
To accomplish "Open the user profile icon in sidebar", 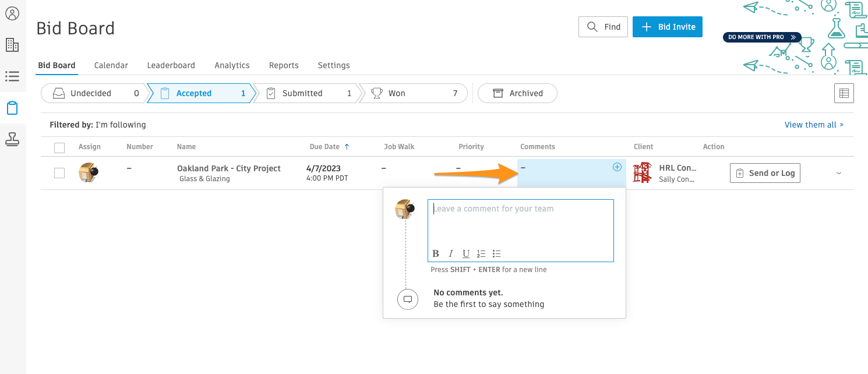I will click(x=12, y=13).
